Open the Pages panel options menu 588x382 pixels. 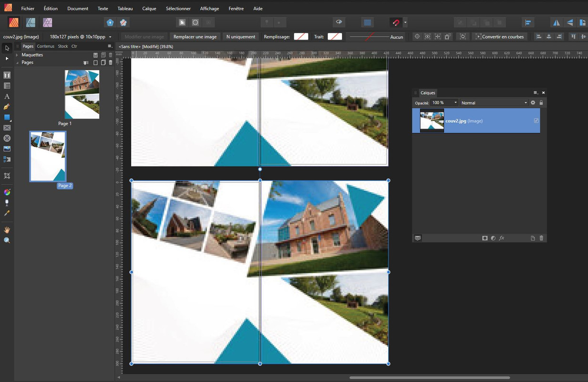[110, 46]
